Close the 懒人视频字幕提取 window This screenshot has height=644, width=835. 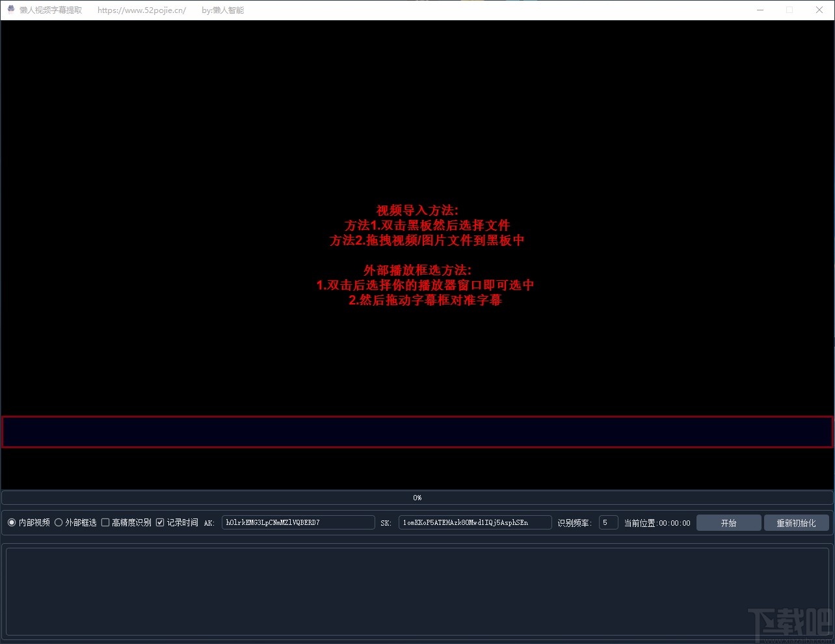819,10
